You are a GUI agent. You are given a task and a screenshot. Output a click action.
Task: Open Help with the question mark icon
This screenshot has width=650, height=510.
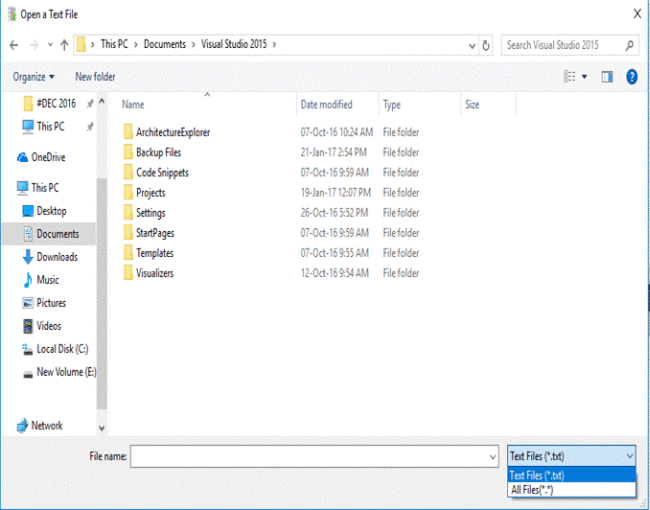[x=632, y=77]
